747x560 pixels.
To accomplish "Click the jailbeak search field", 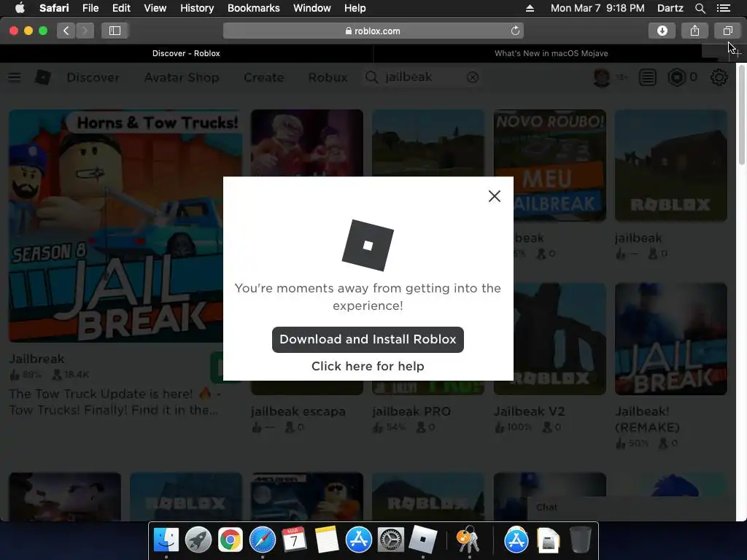I will pyautogui.click(x=422, y=77).
